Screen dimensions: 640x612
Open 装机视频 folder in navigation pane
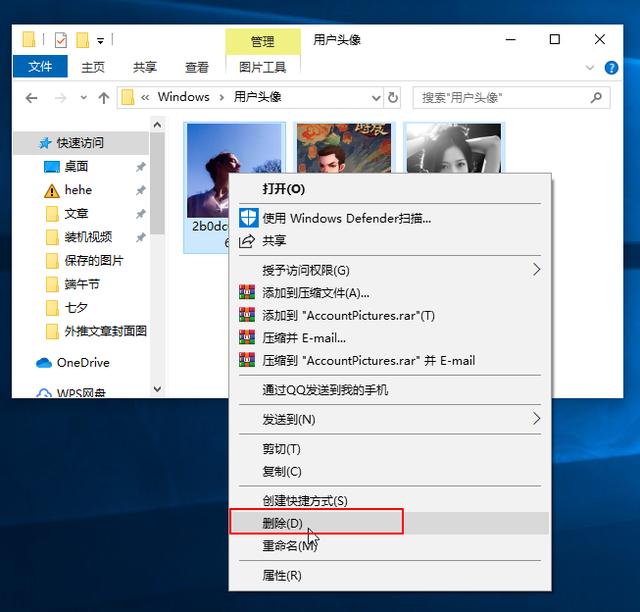(88, 237)
